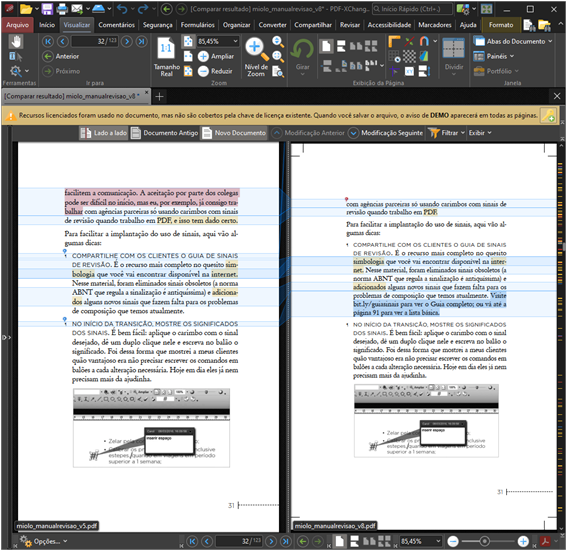The image size is (567, 551).
Task: Go to the first page in ribbon
Action: click(x=48, y=42)
